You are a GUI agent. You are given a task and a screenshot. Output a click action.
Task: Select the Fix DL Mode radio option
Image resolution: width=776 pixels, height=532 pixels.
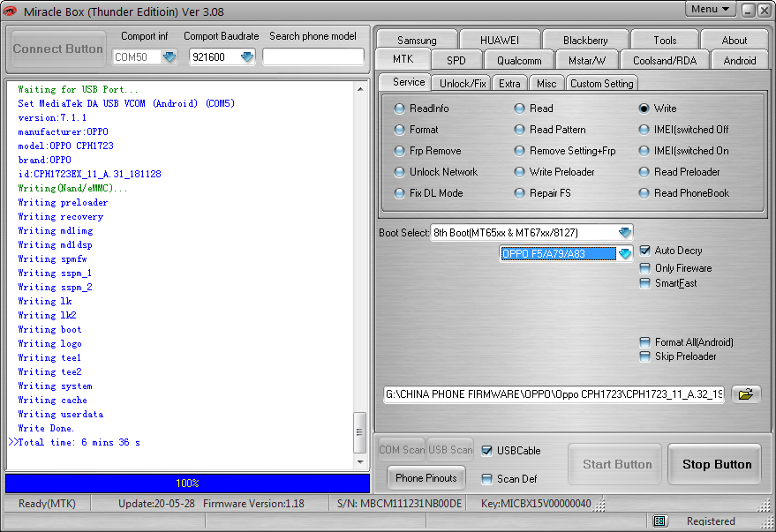coord(399,193)
